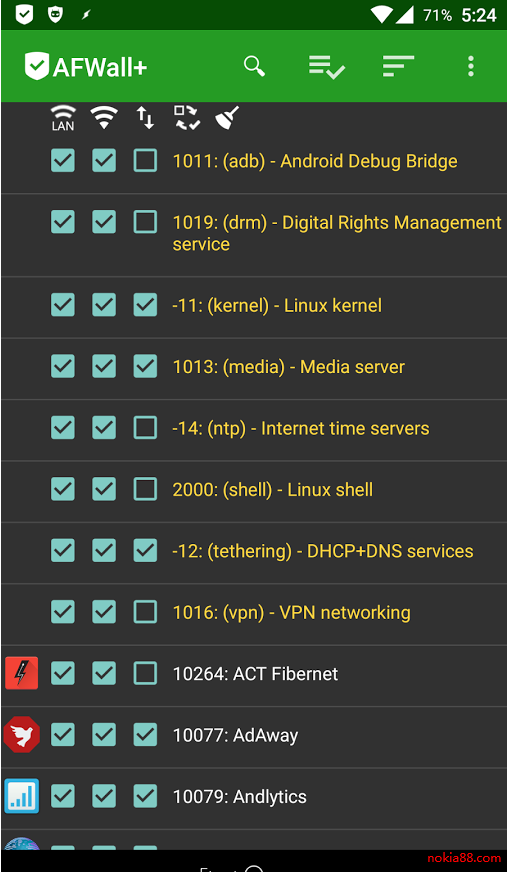Screen dimensions: 507x872
Task: Tap the invert selection column icon
Action: click(187, 117)
